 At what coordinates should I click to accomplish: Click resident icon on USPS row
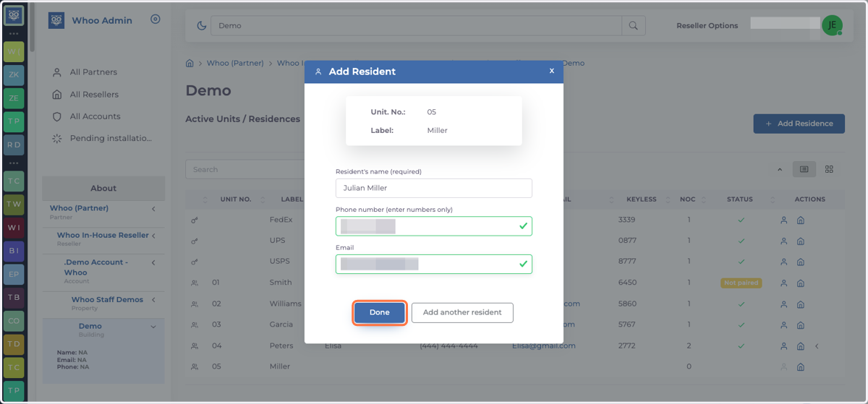click(783, 262)
